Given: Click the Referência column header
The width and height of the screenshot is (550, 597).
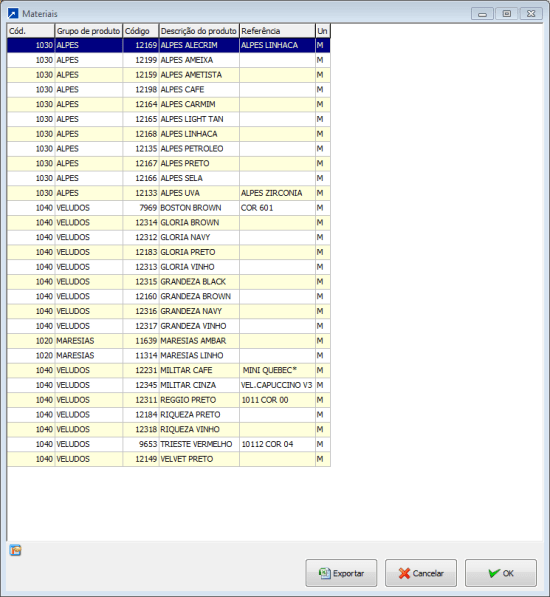Looking at the screenshot, I should click(277, 31).
